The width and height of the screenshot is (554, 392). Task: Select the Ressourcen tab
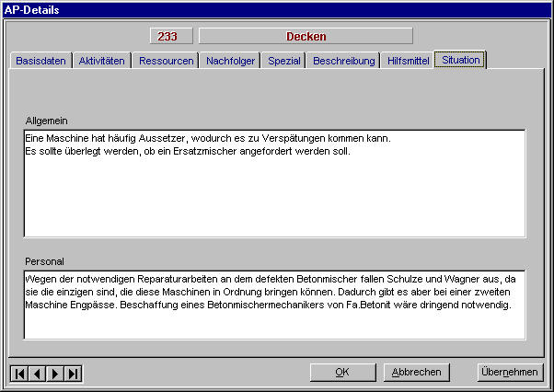click(166, 61)
